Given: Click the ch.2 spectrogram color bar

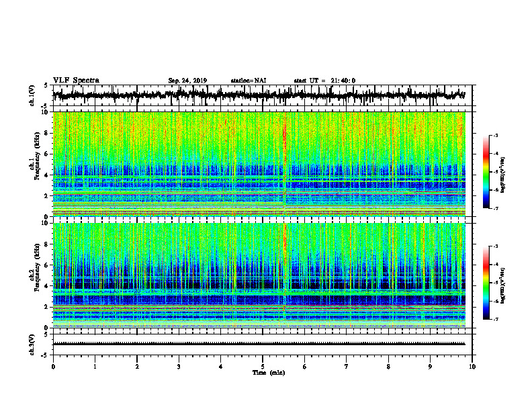Looking at the screenshot, I should [486, 283].
